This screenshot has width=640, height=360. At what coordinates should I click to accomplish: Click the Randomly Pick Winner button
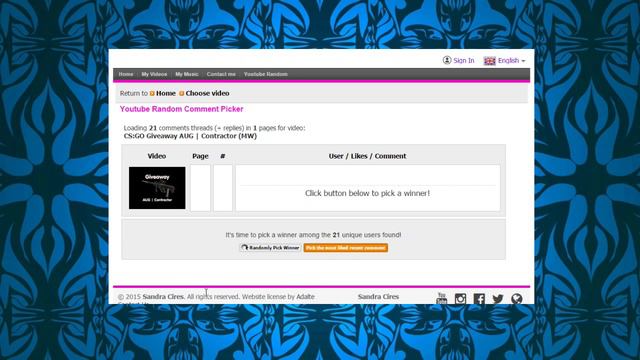(270, 248)
